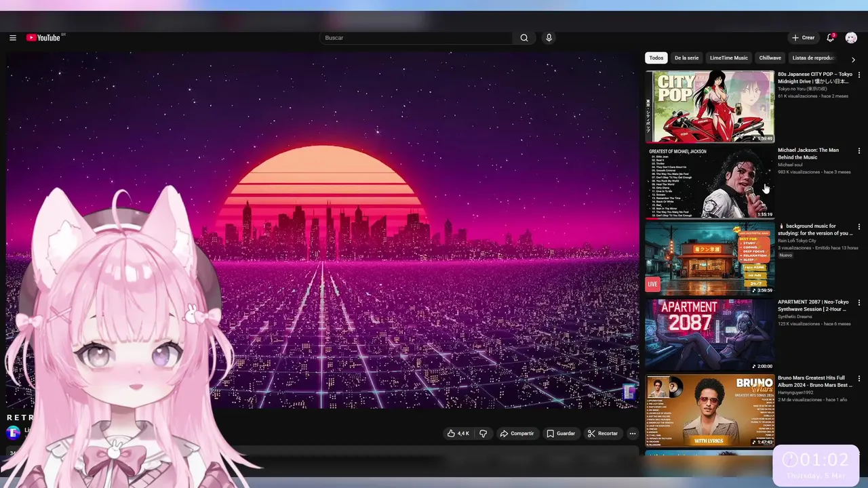This screenshot has width=868, height=488.
Task: Click the Nuevo badge on lofi video
Action: 785,256
